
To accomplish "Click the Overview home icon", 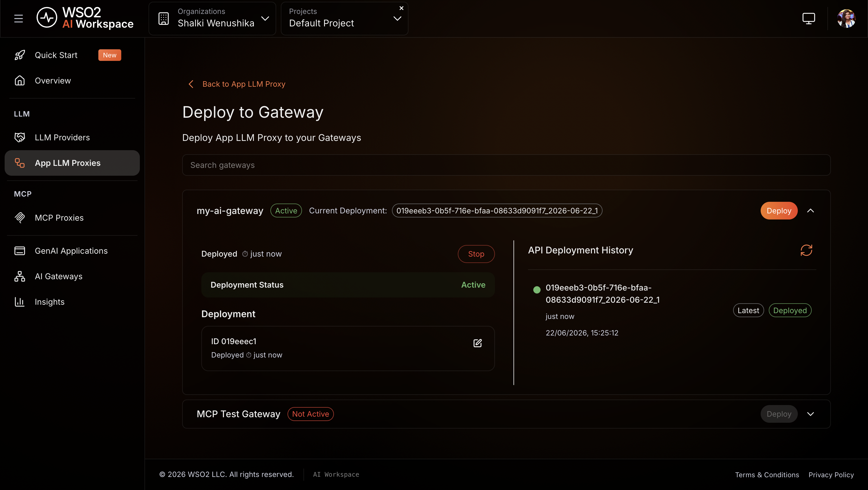I will coord(20,81).
